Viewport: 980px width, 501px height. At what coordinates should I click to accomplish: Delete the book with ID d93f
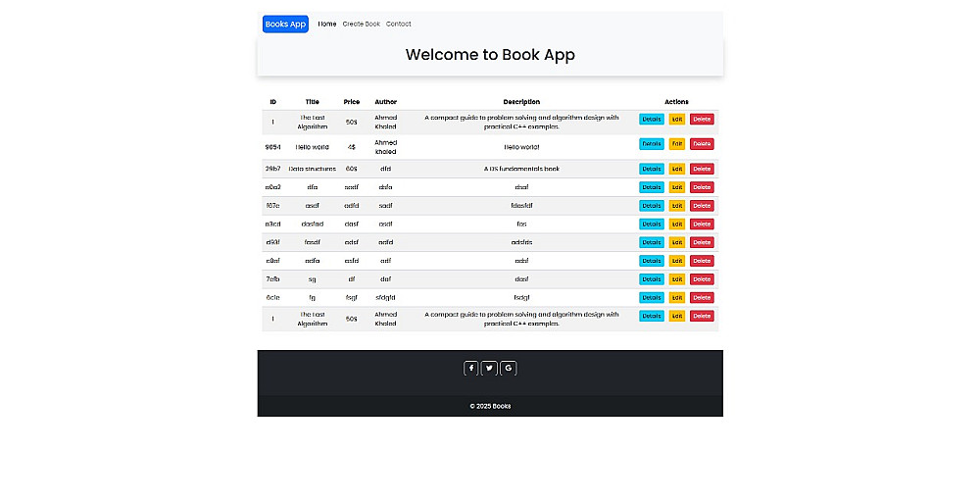702,242
